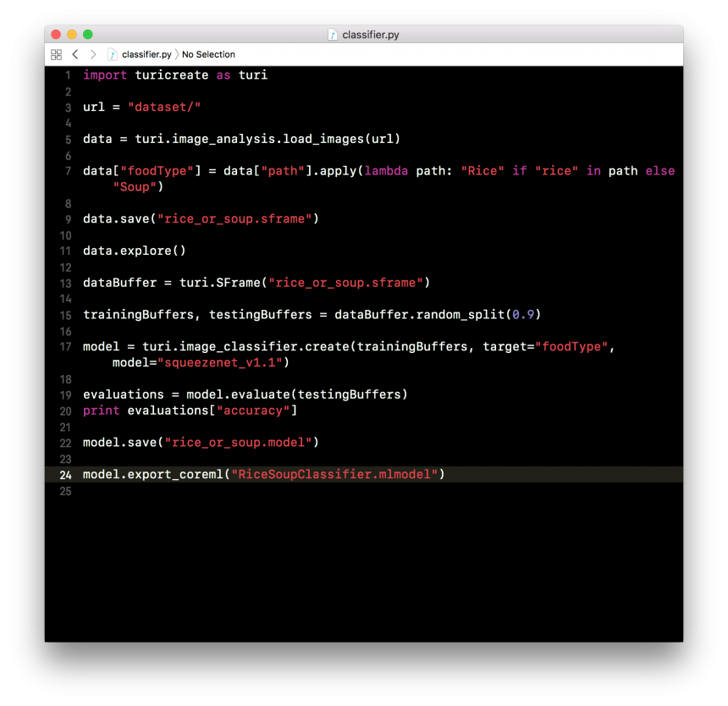Zoom the window with the green button
The height and width of the screenshot is (706, 728).
click(85, 35)
